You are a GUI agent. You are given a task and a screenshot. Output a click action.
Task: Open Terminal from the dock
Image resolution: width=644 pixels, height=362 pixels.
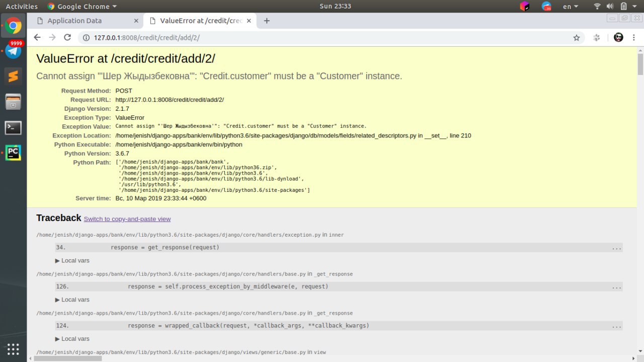coord(14,127)
